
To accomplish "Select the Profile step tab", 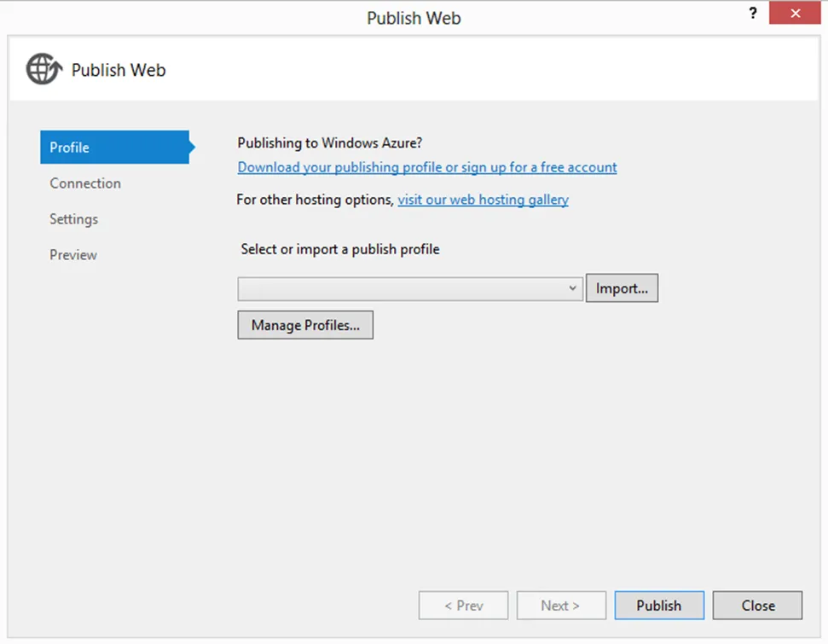I will 117,148.
